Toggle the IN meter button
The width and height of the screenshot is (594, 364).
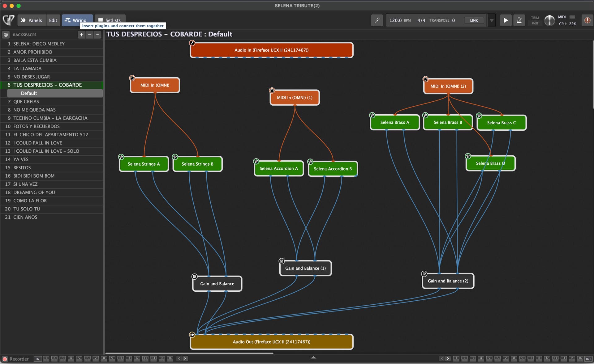38,359
